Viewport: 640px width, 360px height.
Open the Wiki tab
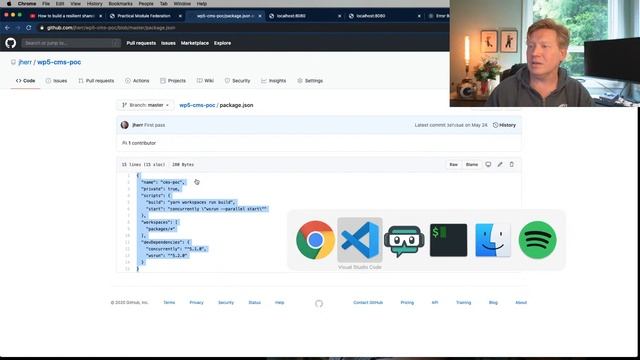click(205, 81)
